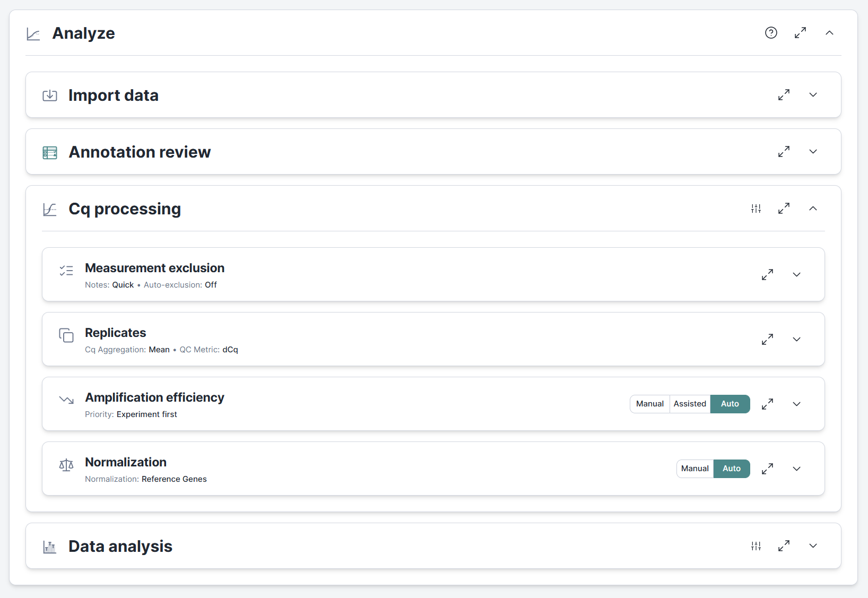
Task: Open Data analysis settings sliders icon
Action: click(756, 545)
